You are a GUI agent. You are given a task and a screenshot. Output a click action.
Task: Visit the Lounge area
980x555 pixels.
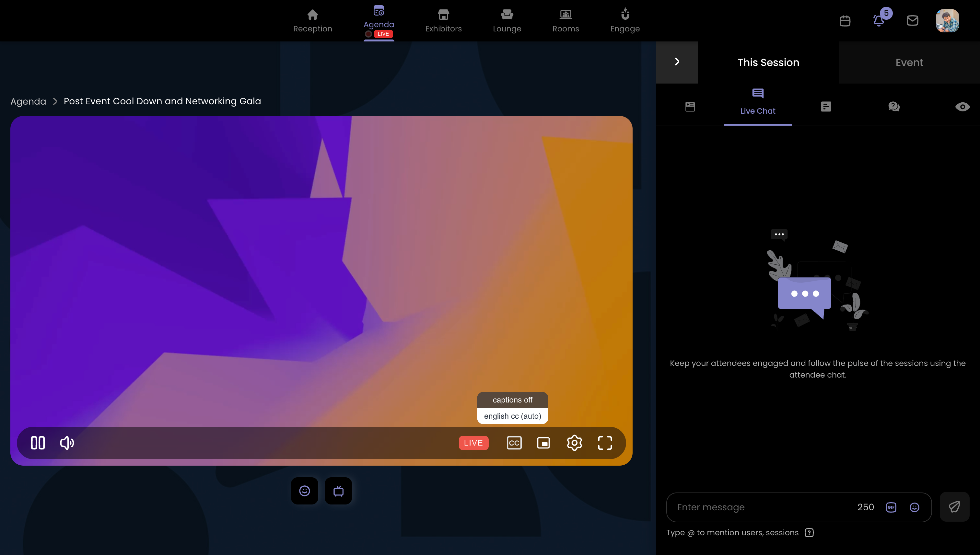[x=507, y=21]
